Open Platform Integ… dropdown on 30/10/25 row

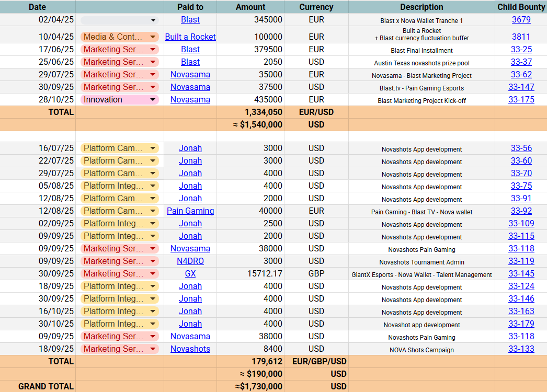(120, 324)
